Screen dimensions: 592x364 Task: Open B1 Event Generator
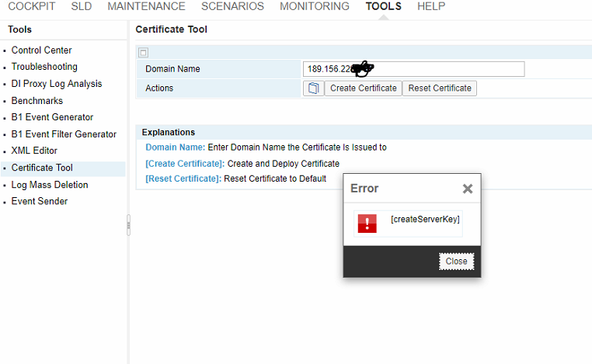[52, 117]
